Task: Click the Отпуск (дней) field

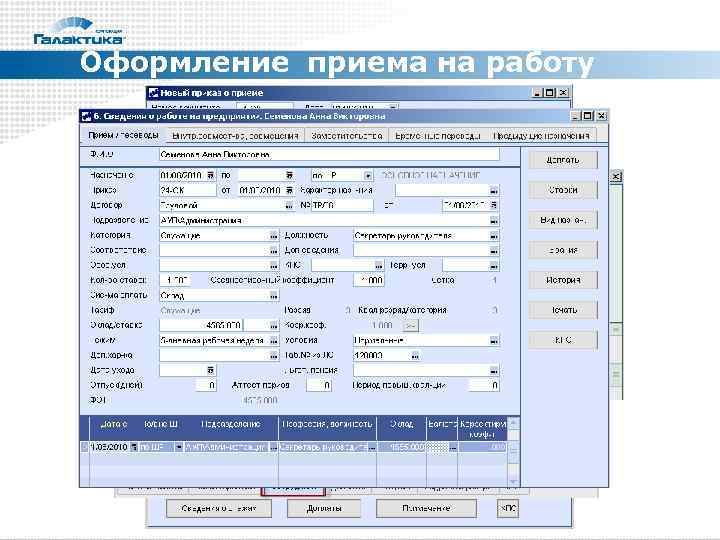Action: pos(206,385)
